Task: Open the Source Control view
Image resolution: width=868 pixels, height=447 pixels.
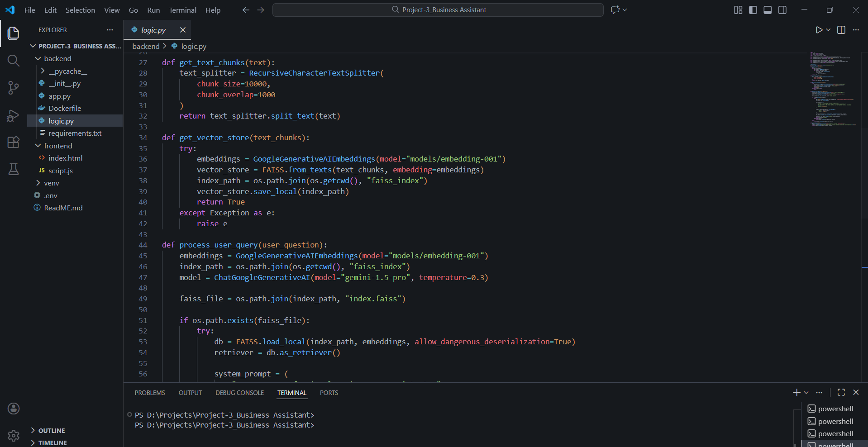Action: coord(14,88)
